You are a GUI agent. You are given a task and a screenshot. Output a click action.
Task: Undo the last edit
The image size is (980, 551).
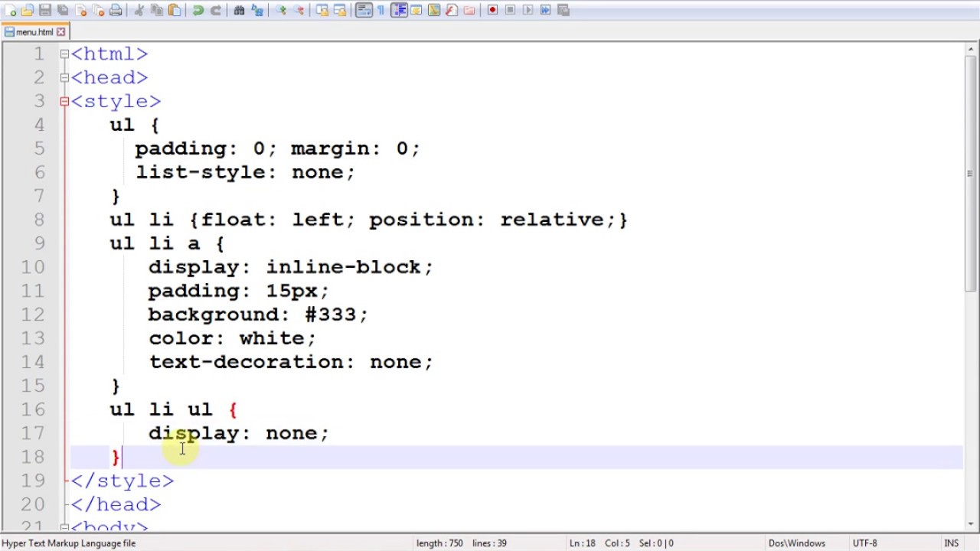[x=198, y=10]
